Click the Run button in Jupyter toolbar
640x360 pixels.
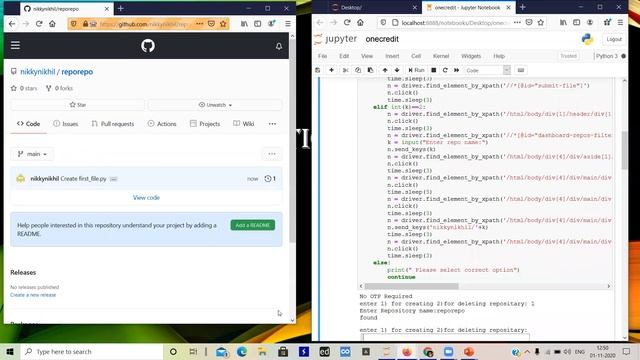[x=416, y=70]
